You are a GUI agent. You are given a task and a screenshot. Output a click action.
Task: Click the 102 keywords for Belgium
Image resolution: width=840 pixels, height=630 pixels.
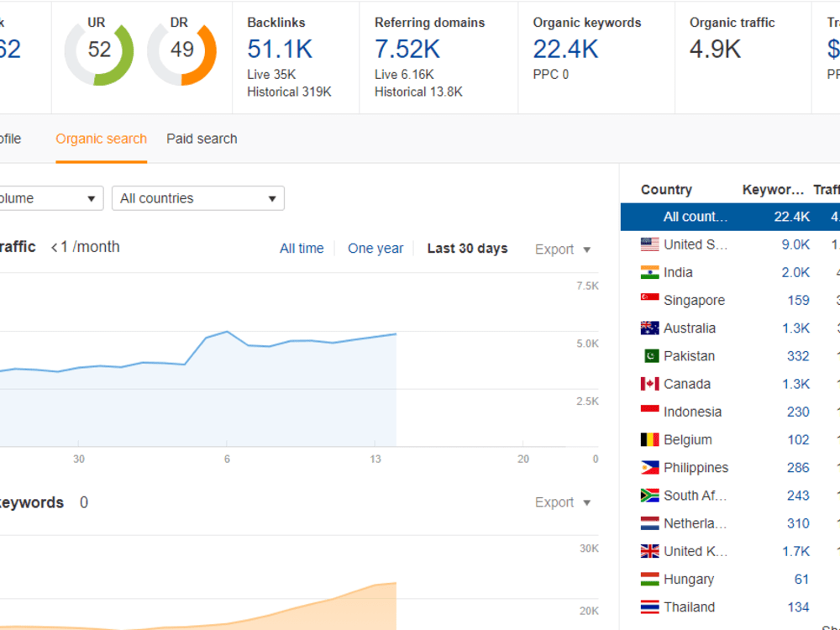pos(798,439)
